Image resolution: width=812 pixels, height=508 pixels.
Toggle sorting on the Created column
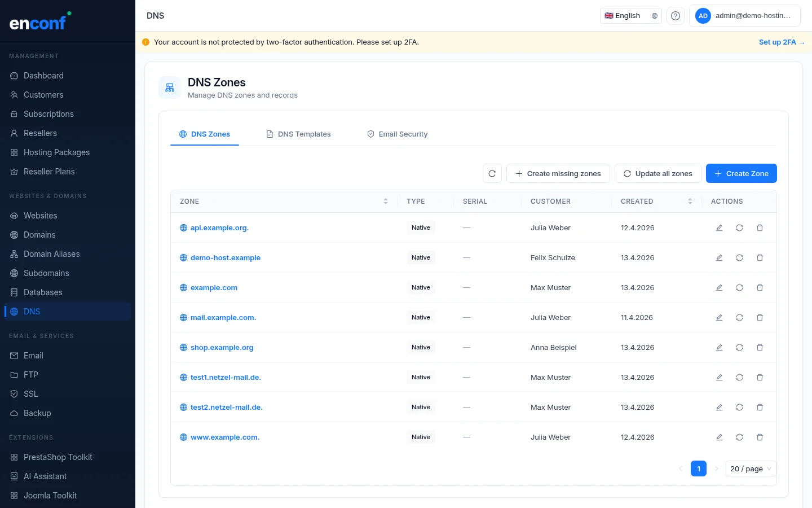coord(690,201)
